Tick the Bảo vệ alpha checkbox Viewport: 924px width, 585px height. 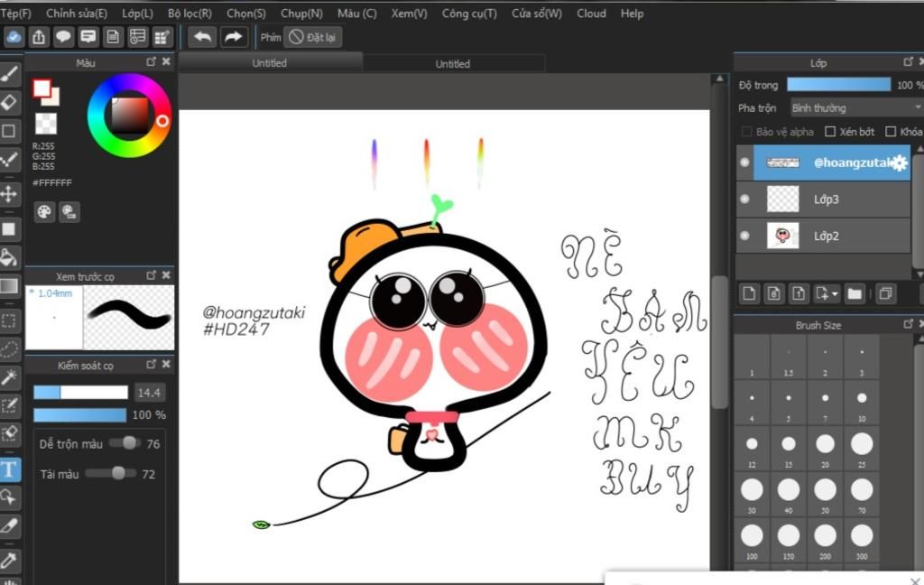pyautogui.click(x=746, y=132)
